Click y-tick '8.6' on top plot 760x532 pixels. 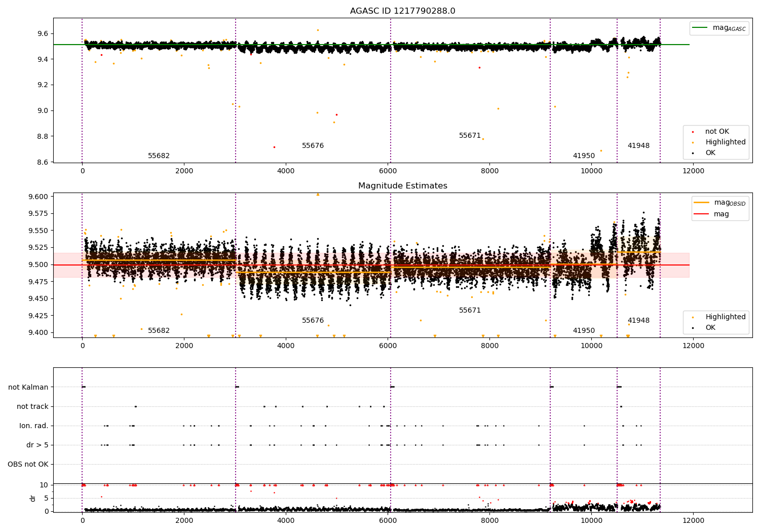click(43, 163)
